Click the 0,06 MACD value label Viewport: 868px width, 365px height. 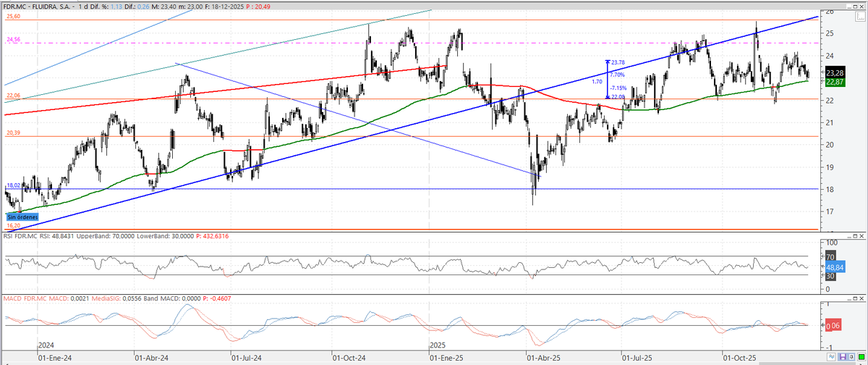832,326
